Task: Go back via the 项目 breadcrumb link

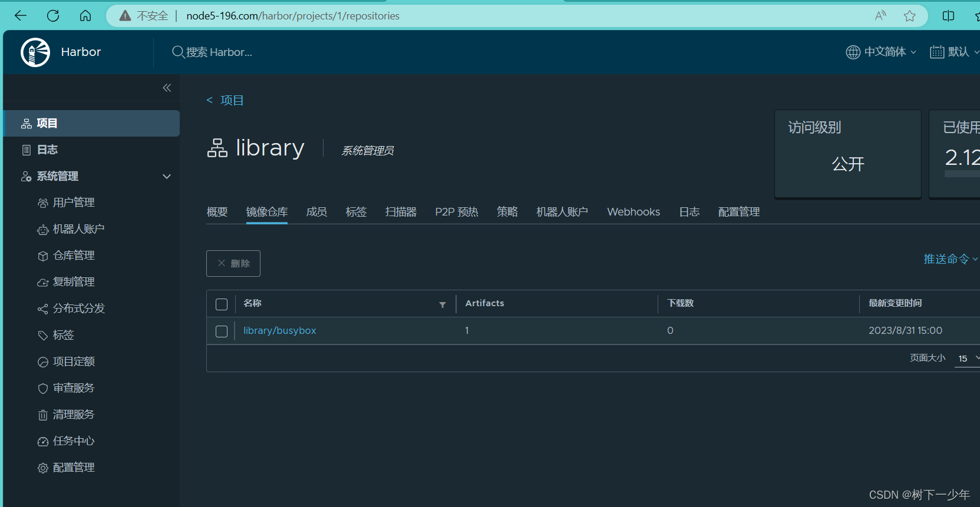Action: (x=225, y=101)
